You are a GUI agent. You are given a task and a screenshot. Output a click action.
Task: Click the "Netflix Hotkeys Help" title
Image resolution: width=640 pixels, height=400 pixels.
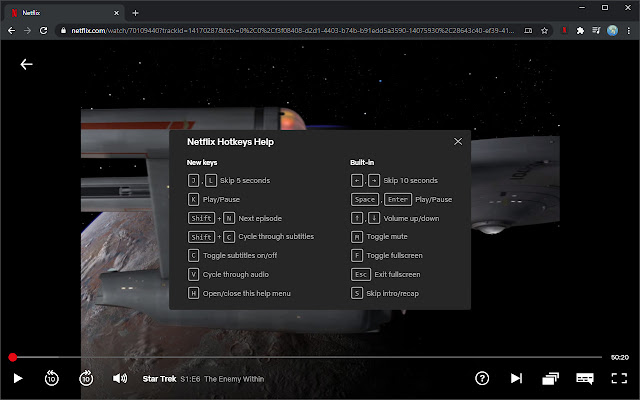pyautogui.click(x=230, y=142)
